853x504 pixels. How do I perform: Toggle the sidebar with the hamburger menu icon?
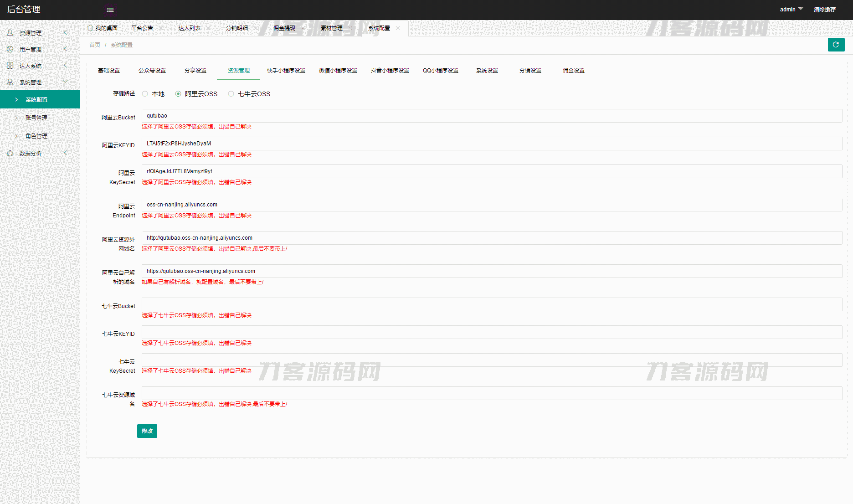click(x=110, y=10)
